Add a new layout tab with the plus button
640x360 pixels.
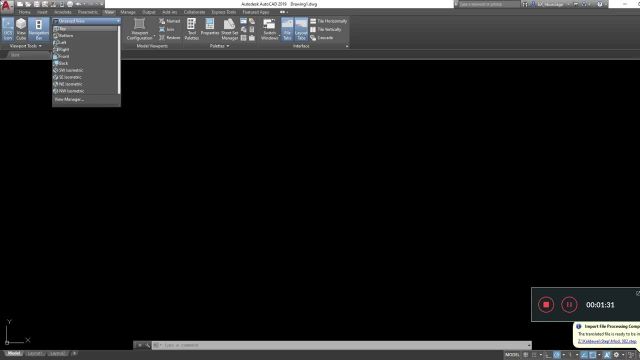[x=74, y=353]
